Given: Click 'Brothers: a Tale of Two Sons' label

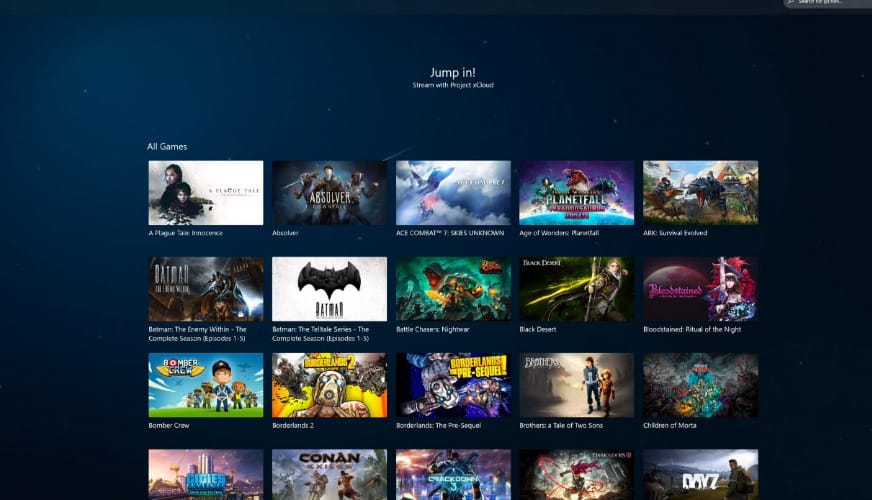Looking at the screenshot, I should pyautogui.click(x=561, y=425).
